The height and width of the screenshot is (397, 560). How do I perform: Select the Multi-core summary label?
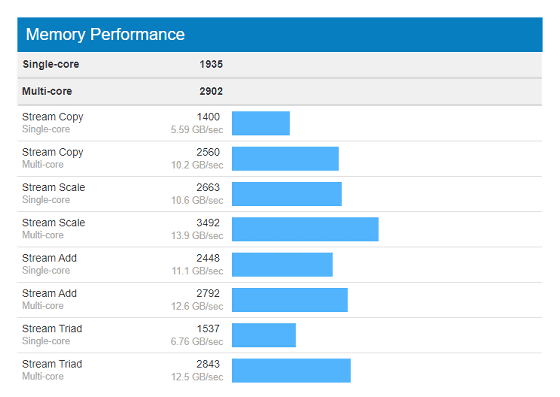tap(47, 91)
